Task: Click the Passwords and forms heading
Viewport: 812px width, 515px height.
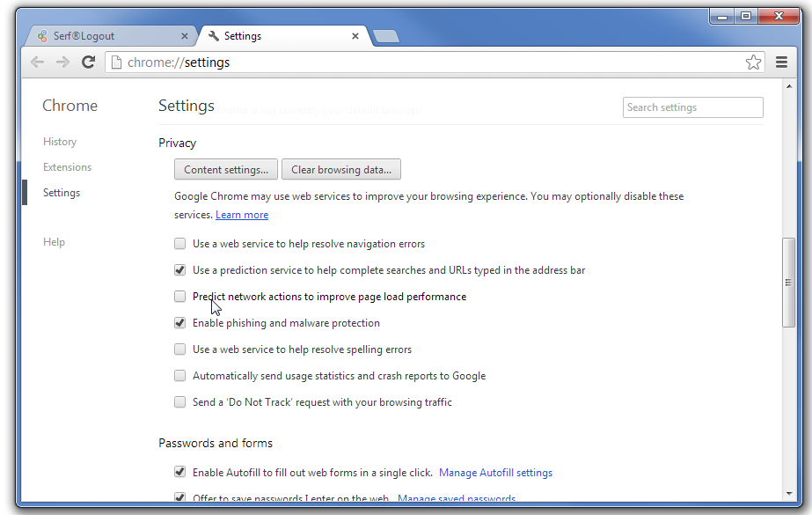Action: click(216, 443)
